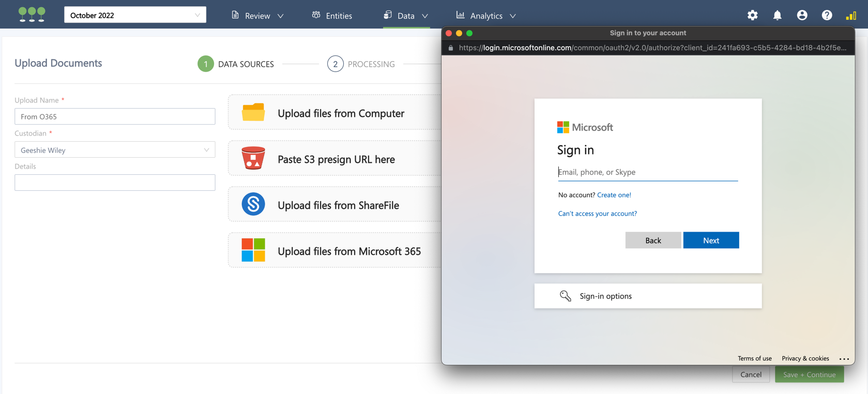
Task: Select the ShareFile upload icon
Action: pyautogui.click(x=253, y=205)
